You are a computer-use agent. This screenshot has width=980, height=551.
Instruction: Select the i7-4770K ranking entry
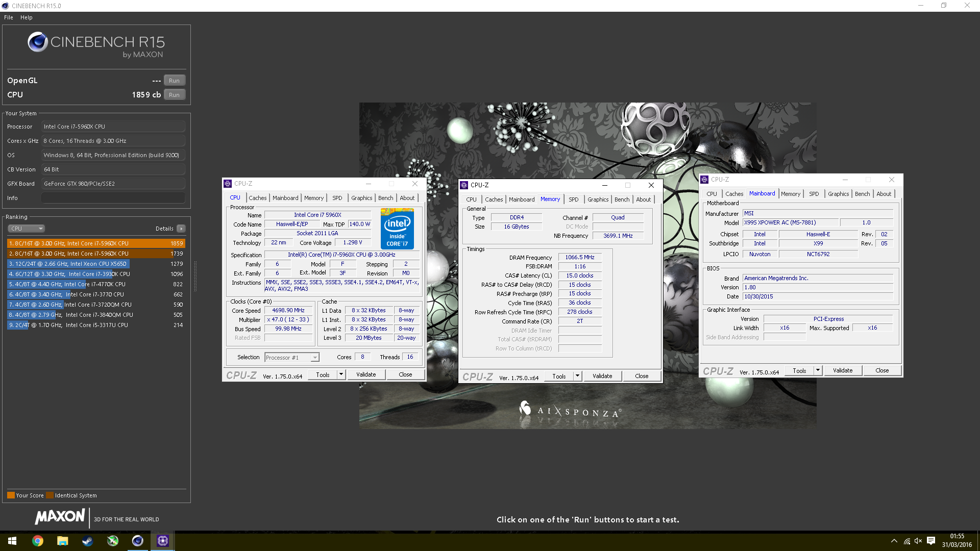(96, 284)
